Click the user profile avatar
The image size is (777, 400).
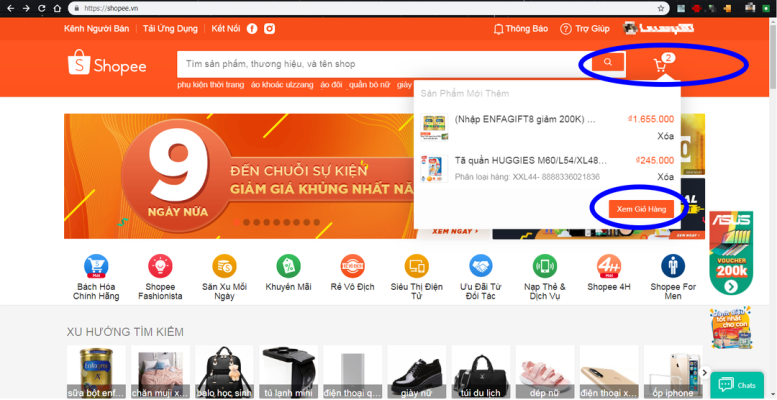tap(630, 28)
